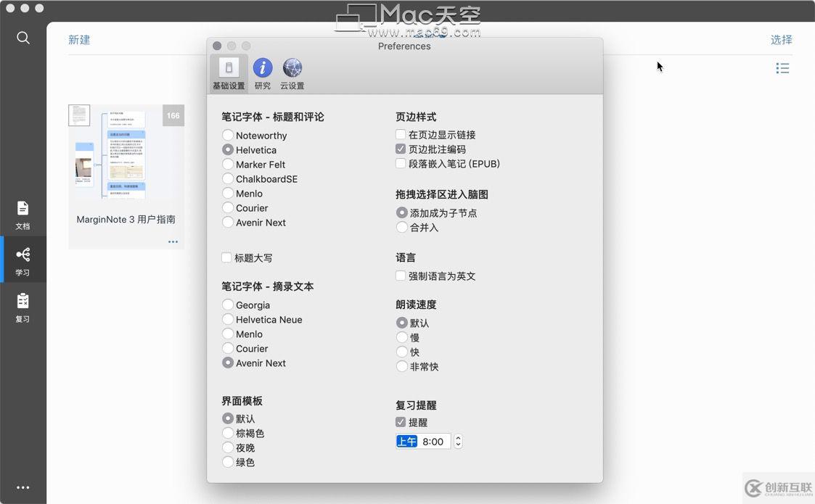Switch to the 文档 sidebar section
The image size is (815, 504).
pos(22,215)
